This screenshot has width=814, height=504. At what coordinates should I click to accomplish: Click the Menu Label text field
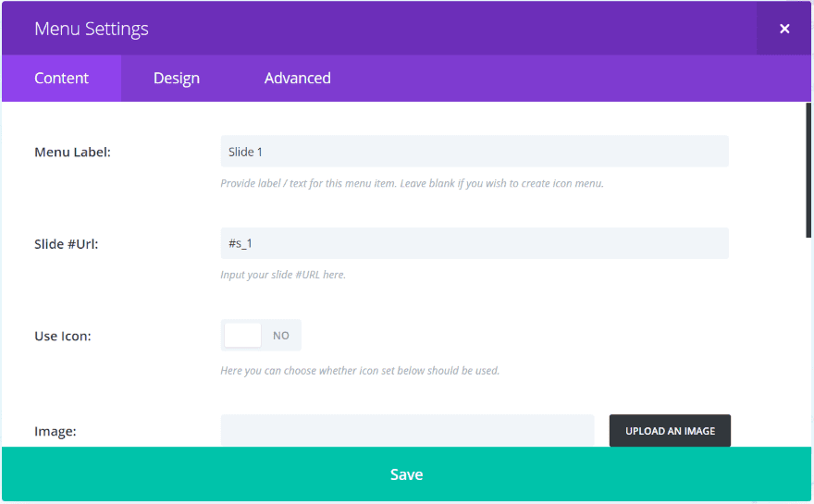tap(474, 152)
